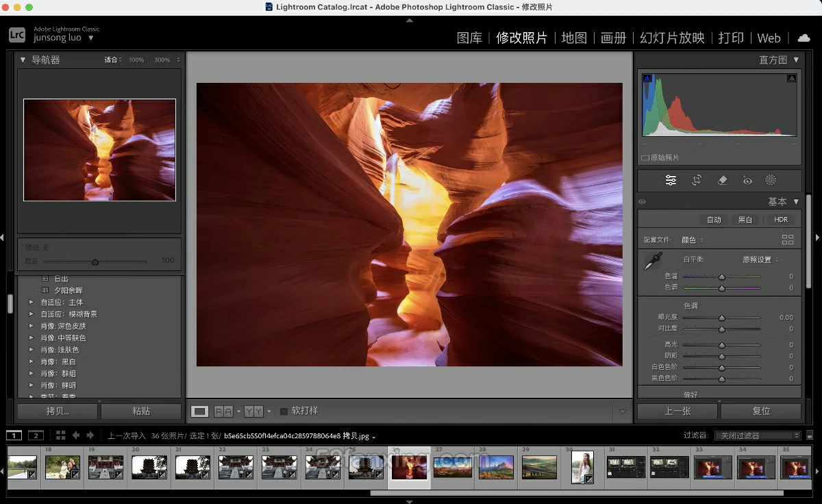The image size is (822, 504).
Task: Select the Healing eraser tool
Action: click(x=722, y=180)
